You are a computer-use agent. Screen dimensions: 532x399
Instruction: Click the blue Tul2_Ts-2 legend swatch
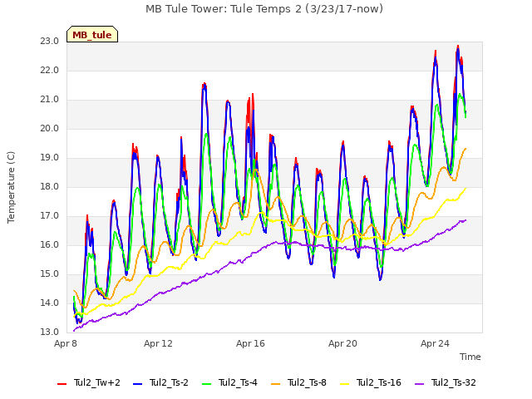point(137,384)
